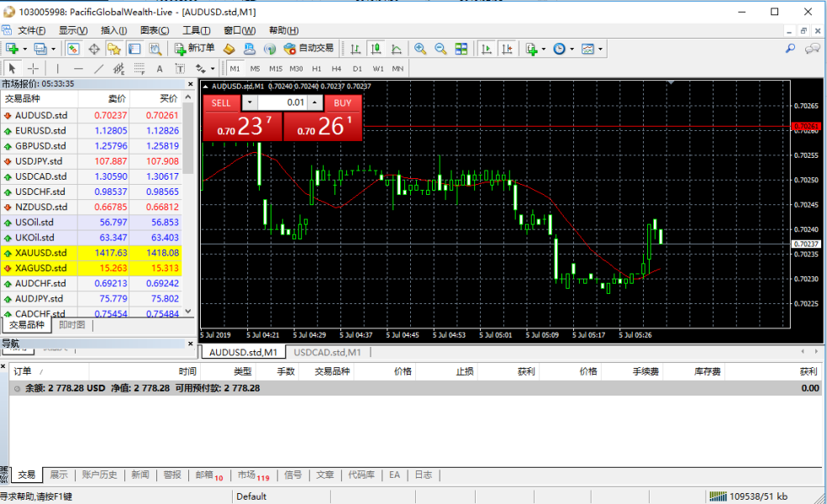Zoom in on the chart
827x504 pixels.
pos(419,49)
